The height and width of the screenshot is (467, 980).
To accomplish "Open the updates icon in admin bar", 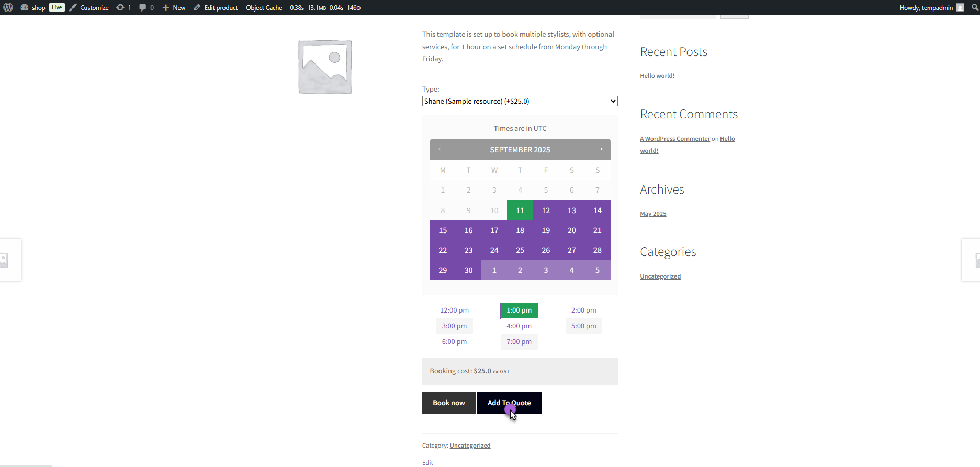I will pyautogui.click(x=120, y=7).
